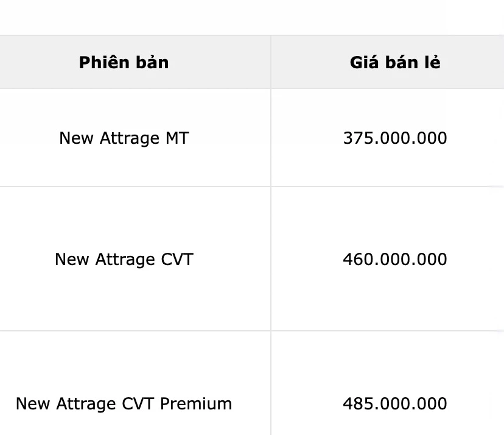Click the "Giá bán lẻ" column header

tap(394, 62)
